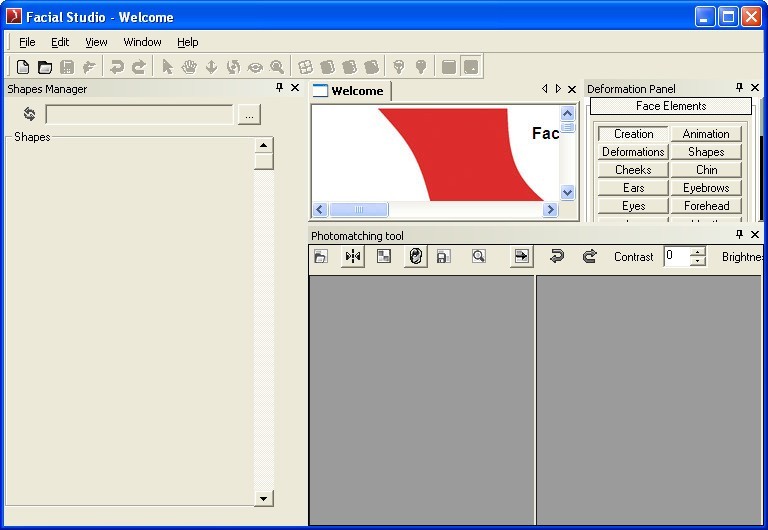Select the arrow pointer tool
The image size is (768, 530).
[x=167, y=67]
